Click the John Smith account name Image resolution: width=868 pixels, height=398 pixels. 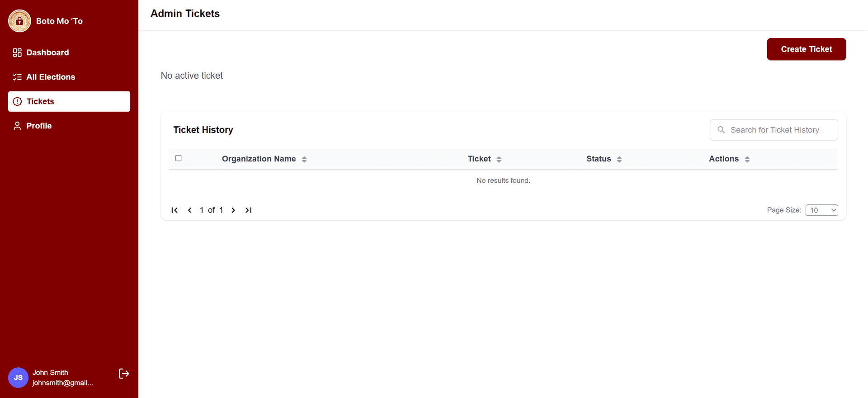coord(50,373)
